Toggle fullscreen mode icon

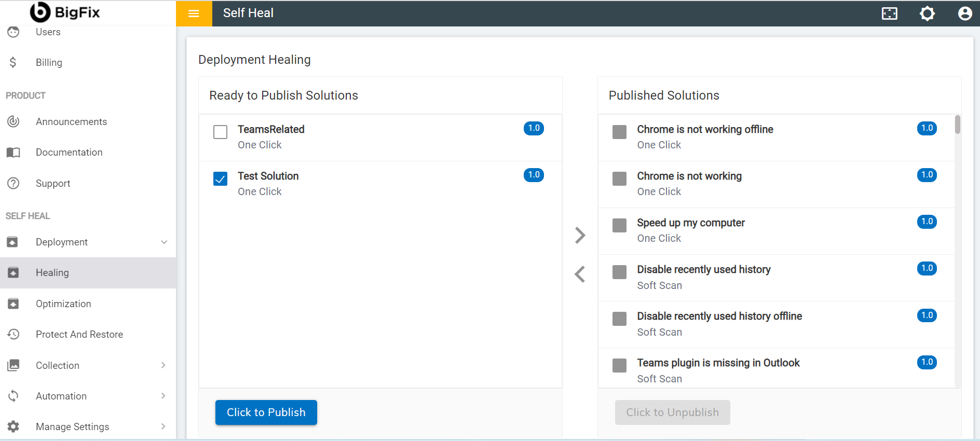(x=889, y=13)
